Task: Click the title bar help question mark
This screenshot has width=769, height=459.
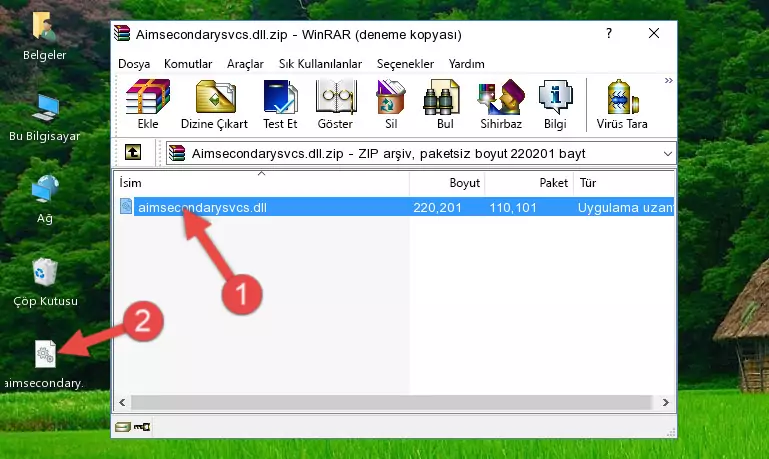Action: 609,33
